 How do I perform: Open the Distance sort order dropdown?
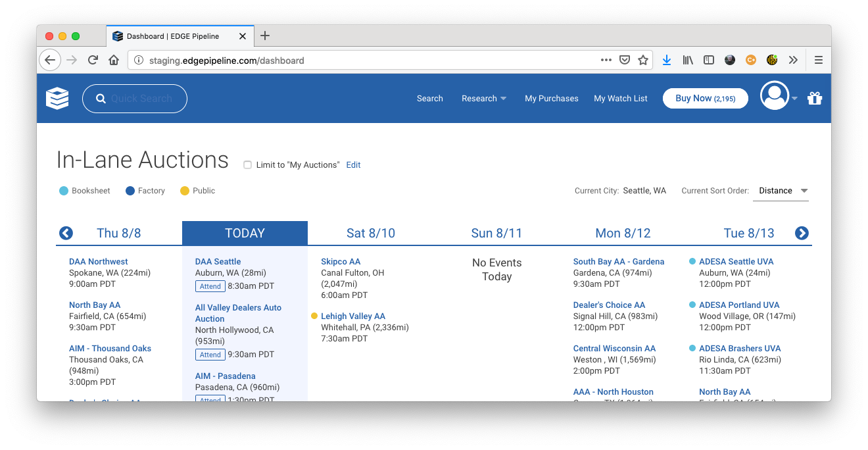(781, 191)
